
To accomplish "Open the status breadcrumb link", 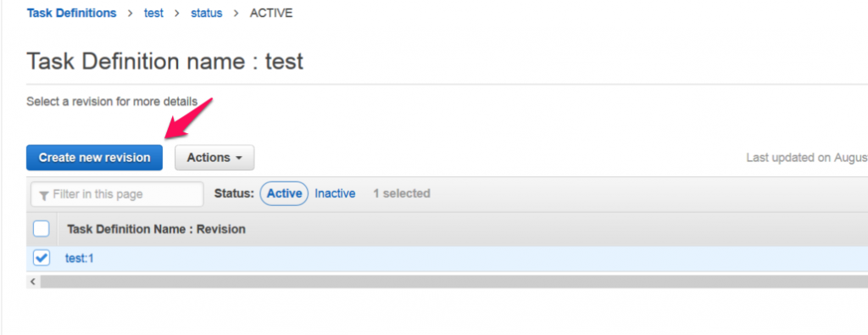I will pos(207,14).
